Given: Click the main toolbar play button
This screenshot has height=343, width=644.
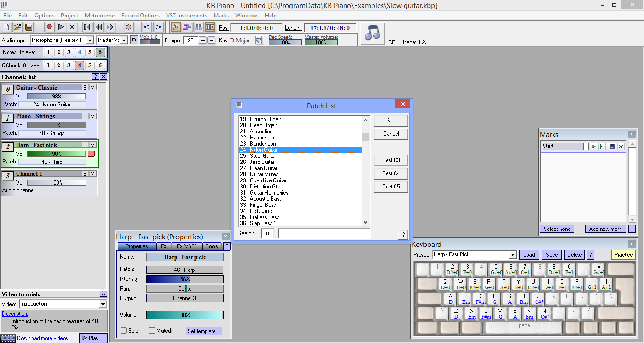Looking at the screenshot, I should [x=61, y=27].
